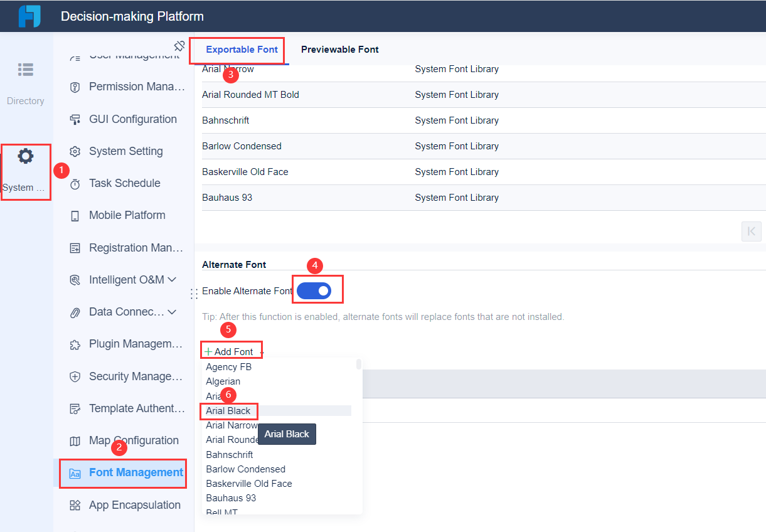Viewport: 766px width, 532px height.
Task: Select Arial Black from font dropdown
Action: (277, 411)
